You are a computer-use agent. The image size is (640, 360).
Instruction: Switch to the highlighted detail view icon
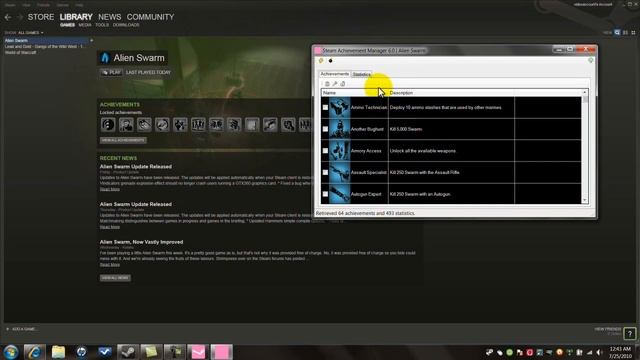click(617, 33)
